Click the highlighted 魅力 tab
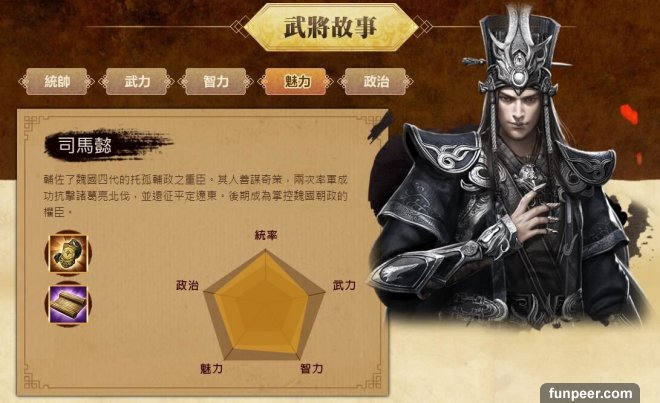The image size is (660, 403). 296,81
